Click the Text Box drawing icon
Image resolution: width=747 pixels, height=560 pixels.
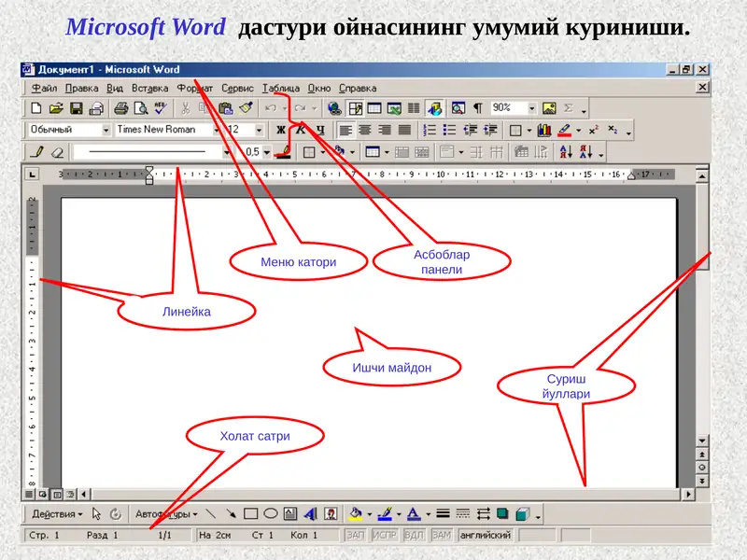coord(290,514)
